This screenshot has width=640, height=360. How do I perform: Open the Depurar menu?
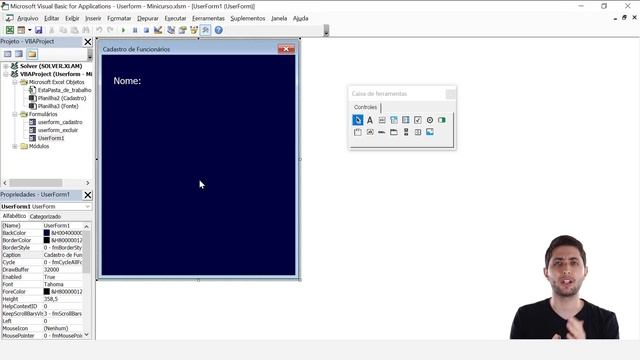[x=148, y=18]
